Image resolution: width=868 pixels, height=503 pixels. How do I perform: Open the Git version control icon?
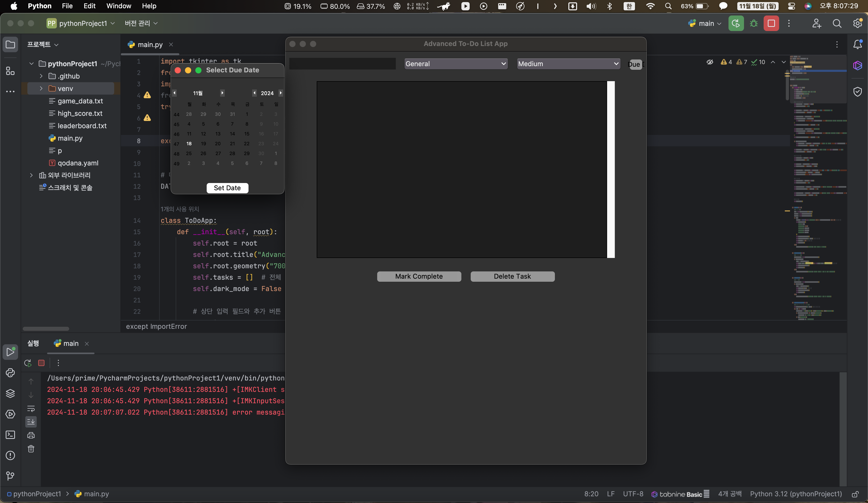coord(10,476)
